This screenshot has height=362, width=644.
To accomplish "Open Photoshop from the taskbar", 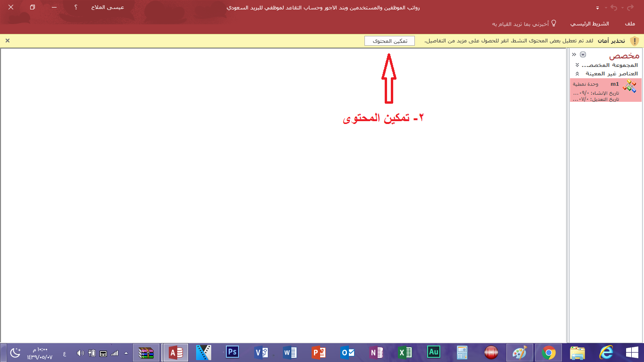I will [x=232, y=352].
